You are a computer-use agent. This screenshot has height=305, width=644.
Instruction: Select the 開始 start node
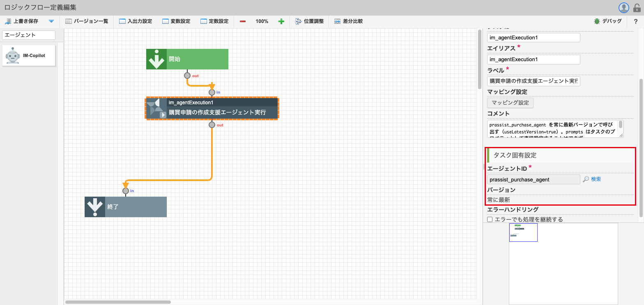pyautogui.click(x=187, y=59)
